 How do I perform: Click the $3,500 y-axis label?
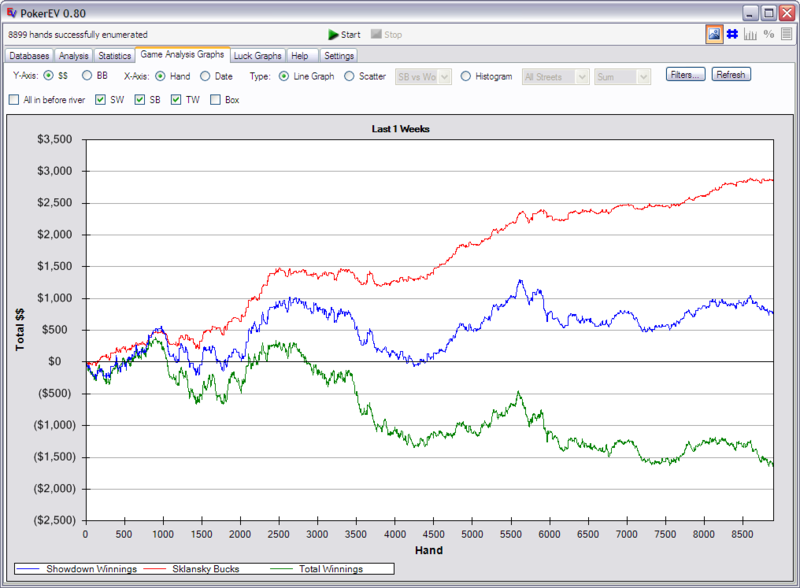(x=55, y=139)
